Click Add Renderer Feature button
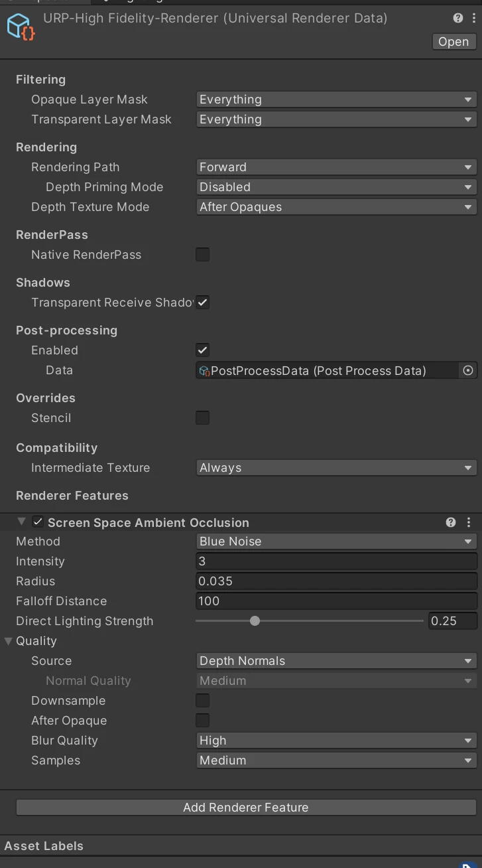Image resolution: width=482 pixels, height=868 pixels. click(x=246, y=808)
